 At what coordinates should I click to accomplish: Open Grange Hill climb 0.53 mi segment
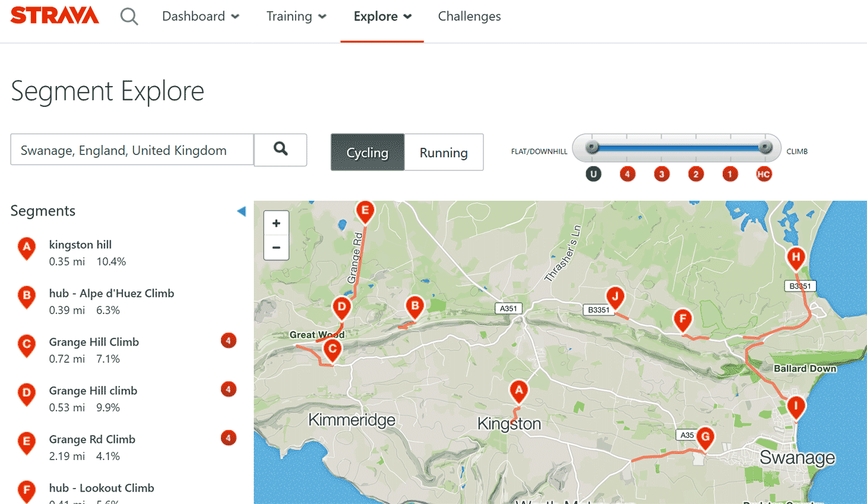pos(93,391)
